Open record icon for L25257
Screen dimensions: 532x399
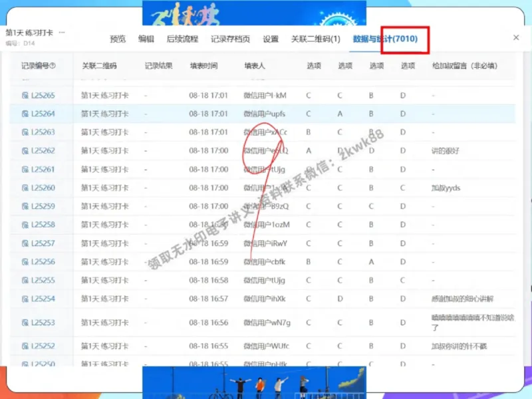pyautogui.click(x=25, y=243)
